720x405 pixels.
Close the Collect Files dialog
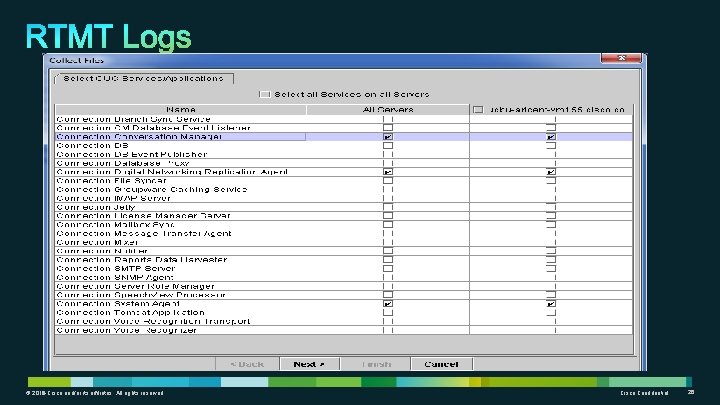pos(621,58)
